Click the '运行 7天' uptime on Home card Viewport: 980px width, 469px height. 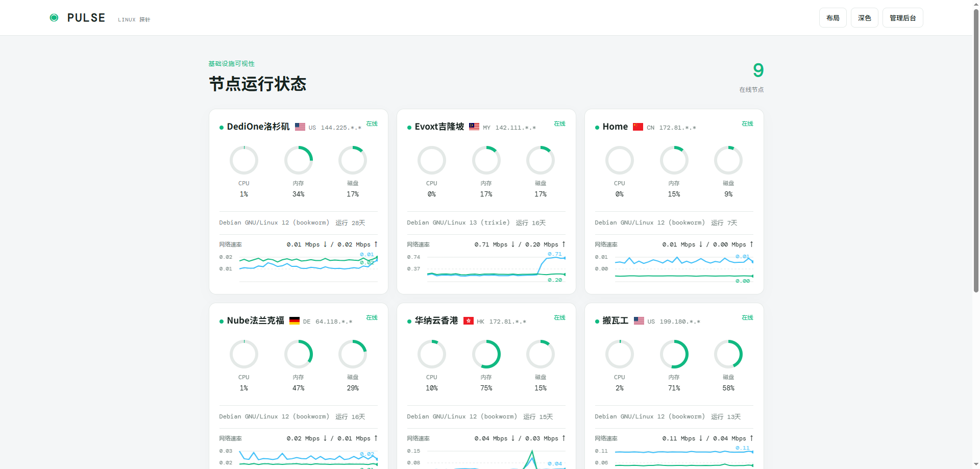[724, 223]
